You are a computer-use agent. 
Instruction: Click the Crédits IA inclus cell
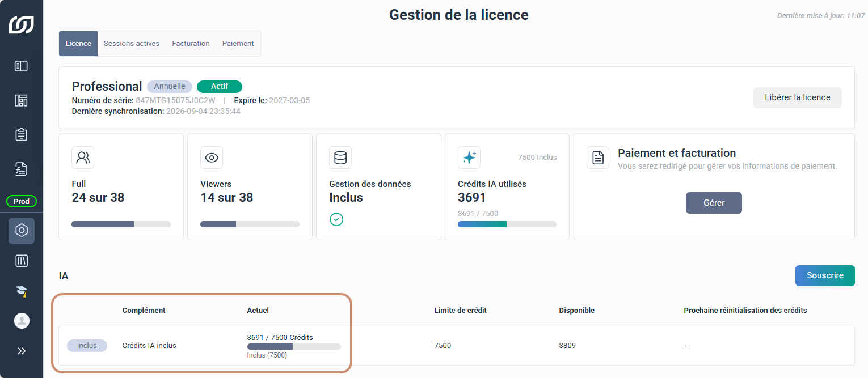pyautogui.click(x=149, y=346)
